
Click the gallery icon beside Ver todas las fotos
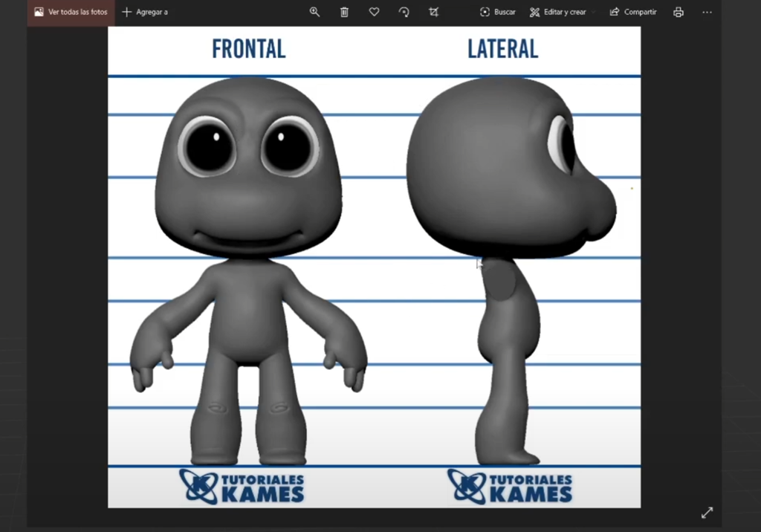click(39, 12)
